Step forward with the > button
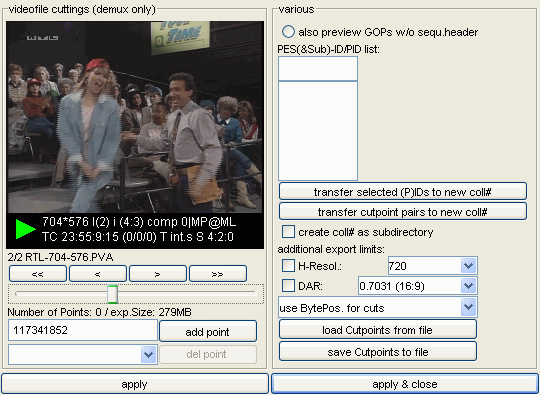Screen dimensions: 540x395 [x=158, y=274]
